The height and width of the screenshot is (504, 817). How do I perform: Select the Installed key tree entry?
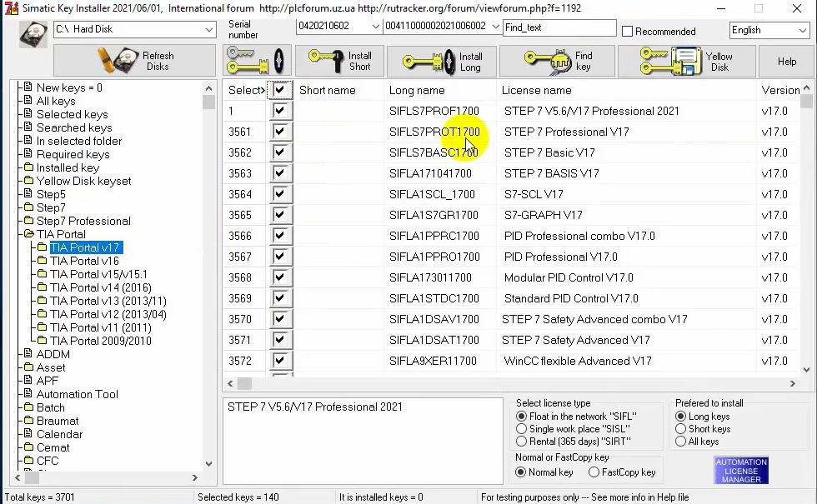68,167
